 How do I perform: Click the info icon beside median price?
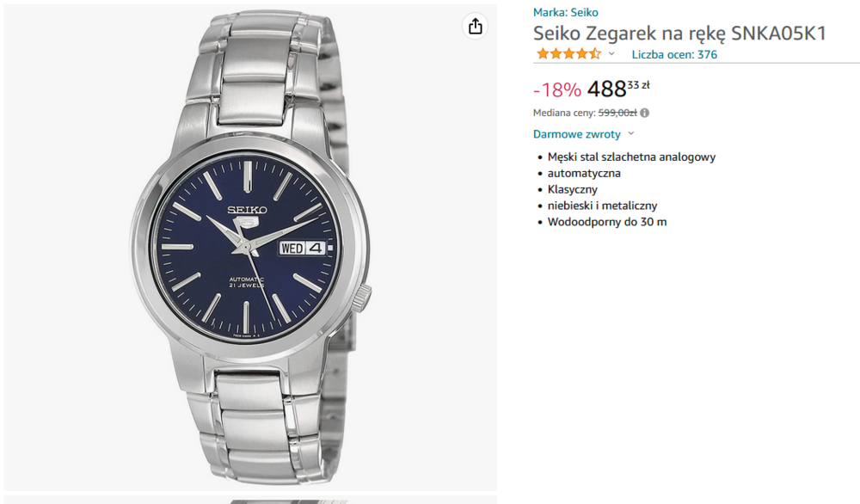[x=644, y=113]
